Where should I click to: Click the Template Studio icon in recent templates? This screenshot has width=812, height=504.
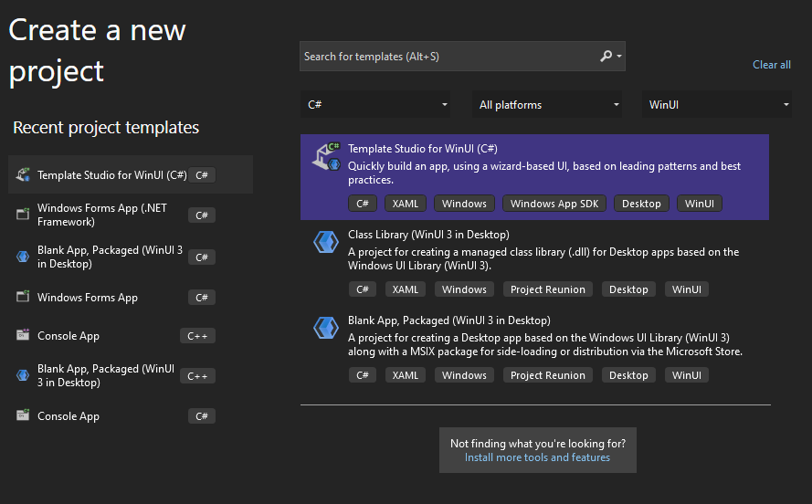23,175
